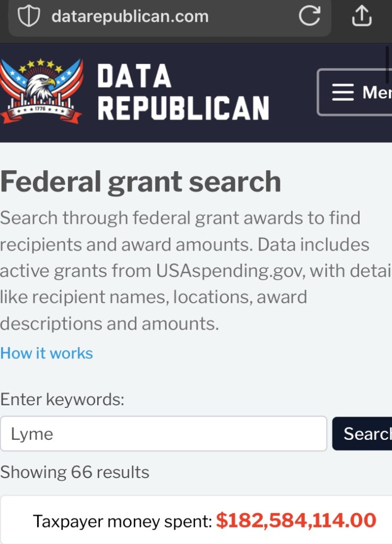Tap the datarepublican.com address bar

(130, 16)
